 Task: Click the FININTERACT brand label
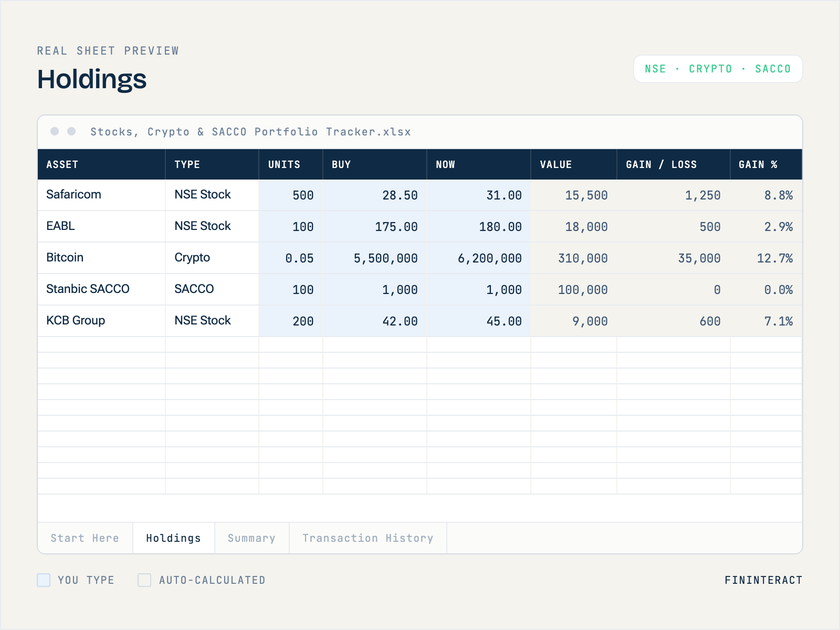(763, 580)
